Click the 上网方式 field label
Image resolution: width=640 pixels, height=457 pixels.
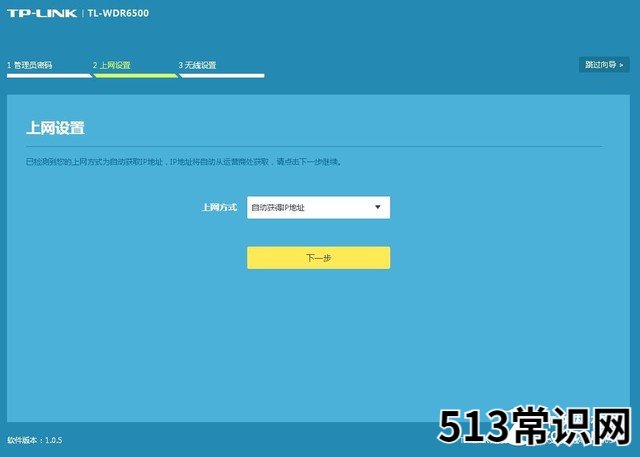(220, 207)
